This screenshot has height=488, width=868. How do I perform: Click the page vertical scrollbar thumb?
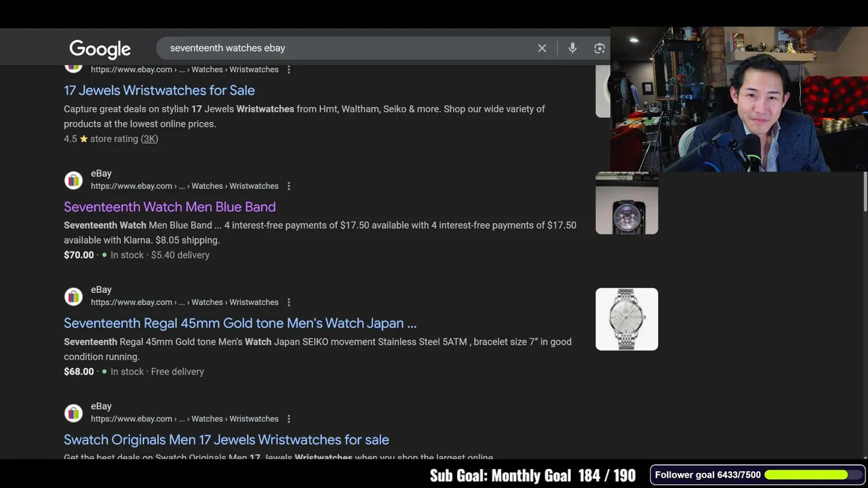865,193
